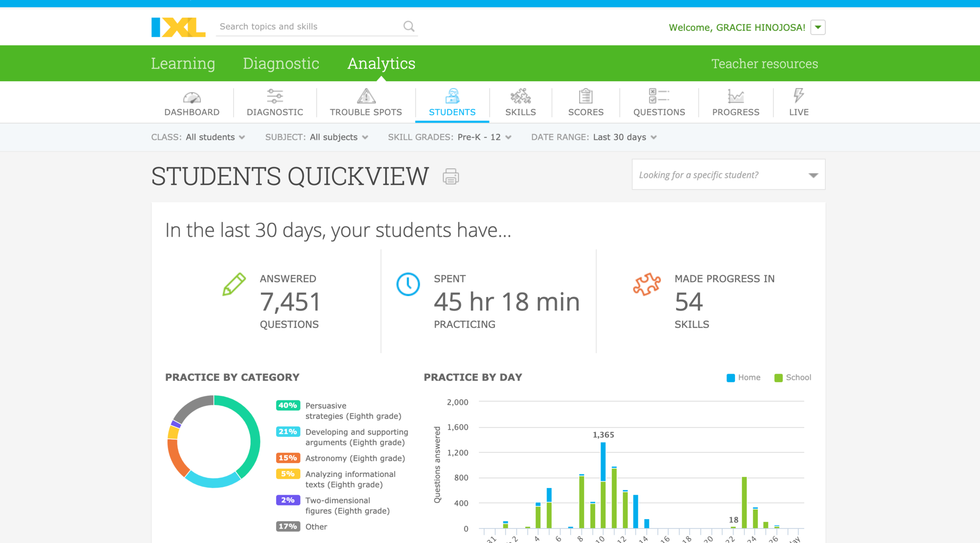The width and height of the screenshot is (980, 543).
Task: Click the IXL logo
Action: 178,27
